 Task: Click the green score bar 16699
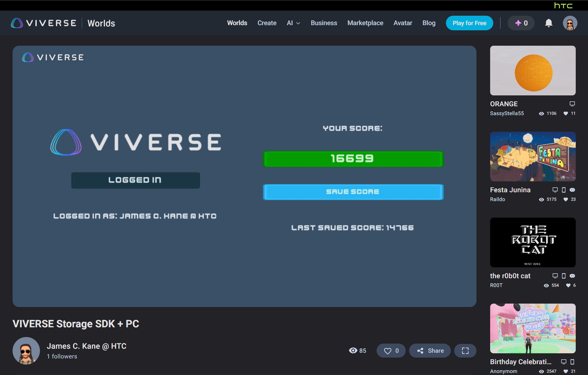click(x=353, y=159)
